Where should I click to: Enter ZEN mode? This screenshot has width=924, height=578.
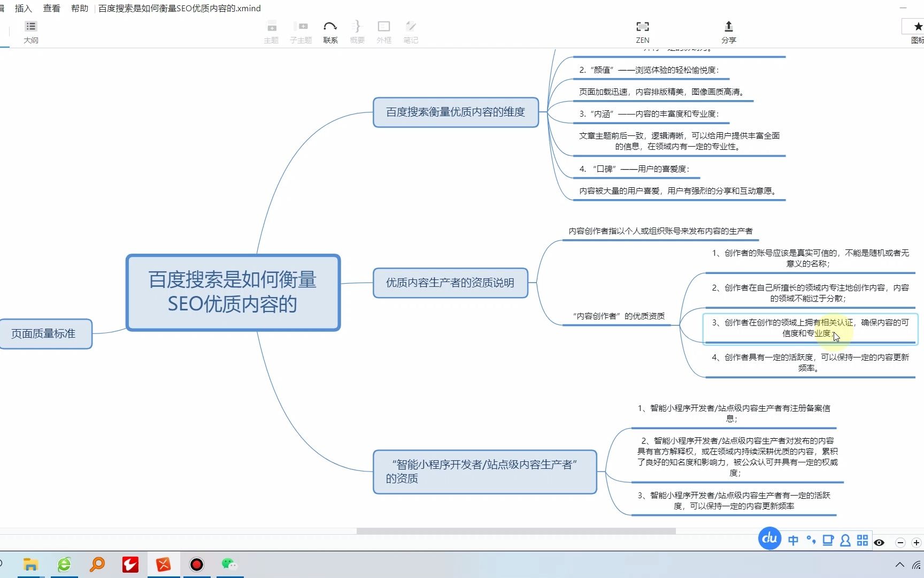[x=643, y=32]
